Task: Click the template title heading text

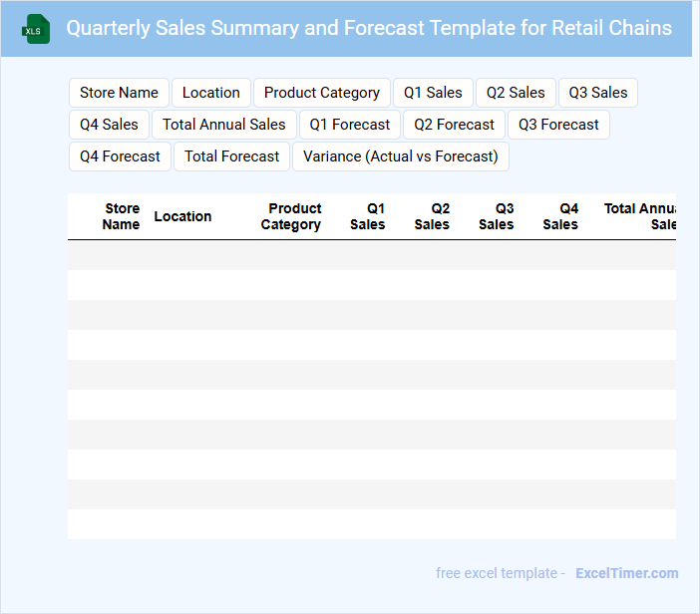Action: [x=369, y=28]
